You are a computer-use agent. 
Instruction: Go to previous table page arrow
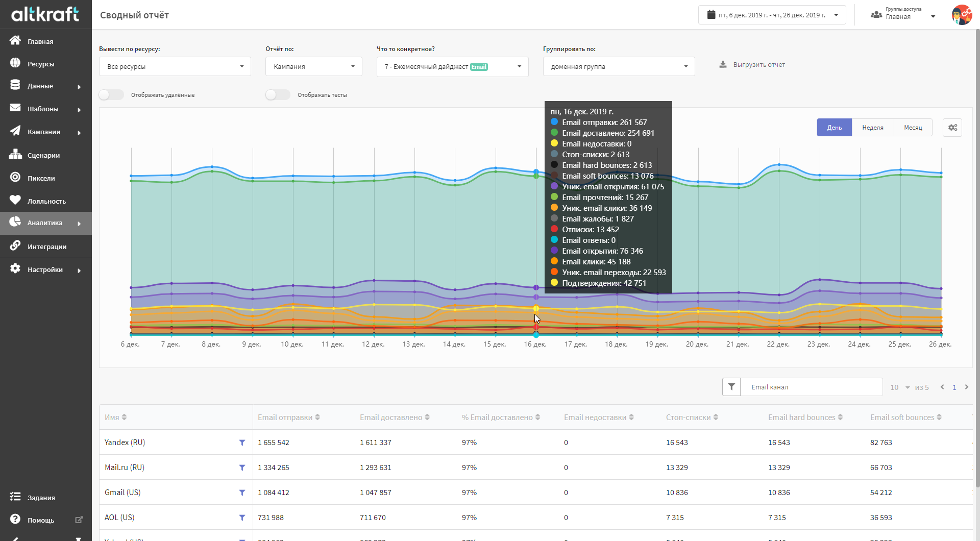pos(942,387)
